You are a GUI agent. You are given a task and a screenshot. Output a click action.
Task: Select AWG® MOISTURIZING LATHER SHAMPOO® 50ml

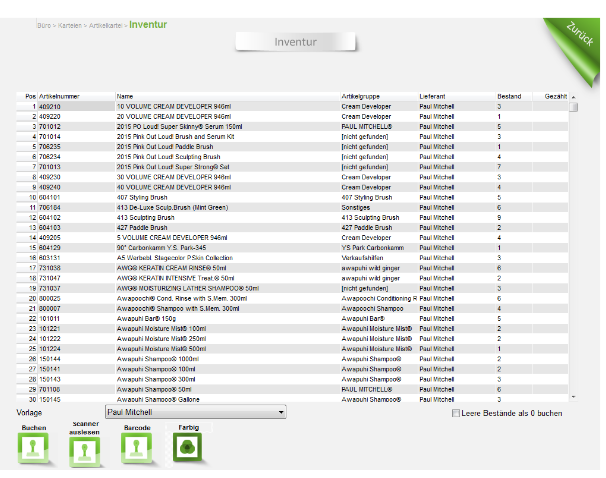click(188, 288)
